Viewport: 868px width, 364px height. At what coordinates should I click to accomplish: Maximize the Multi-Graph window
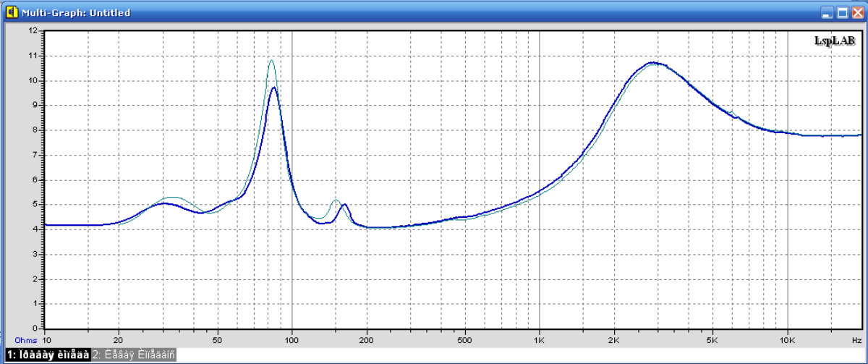click(x=843, y=12)
